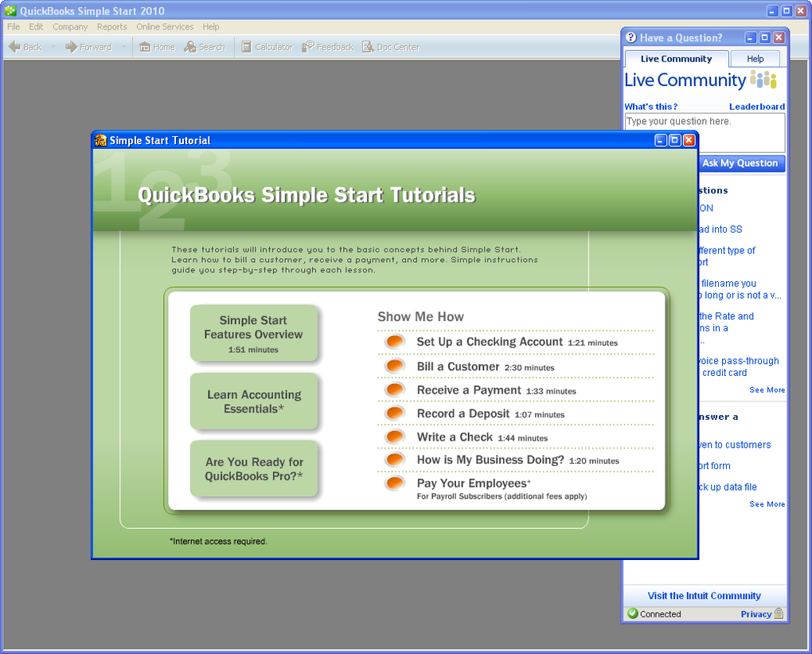The height and width of the screenshot is (654, 812).
Task: Click orange button beside Write a Check
Action: click(395, 437)
